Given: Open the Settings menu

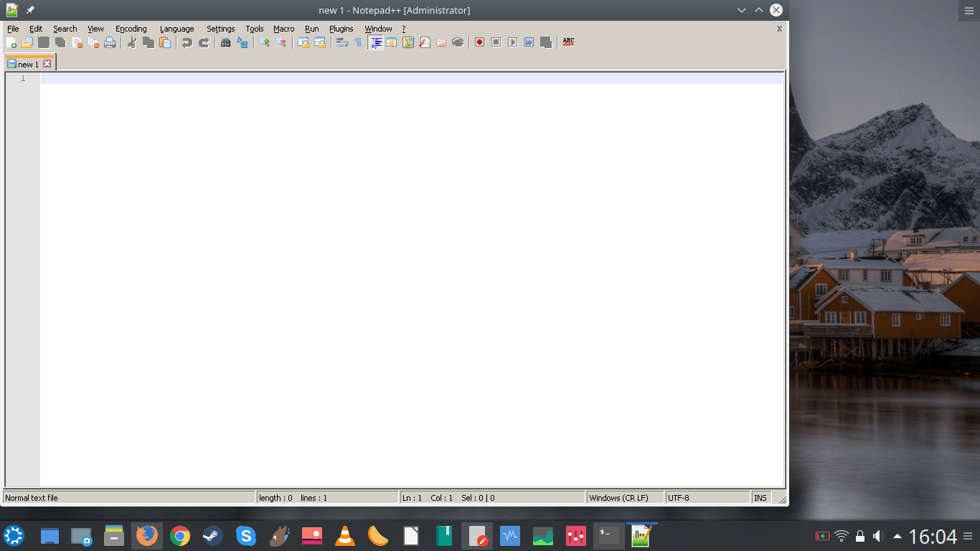Looking at the screenshot, I should [x=221, y=29].
